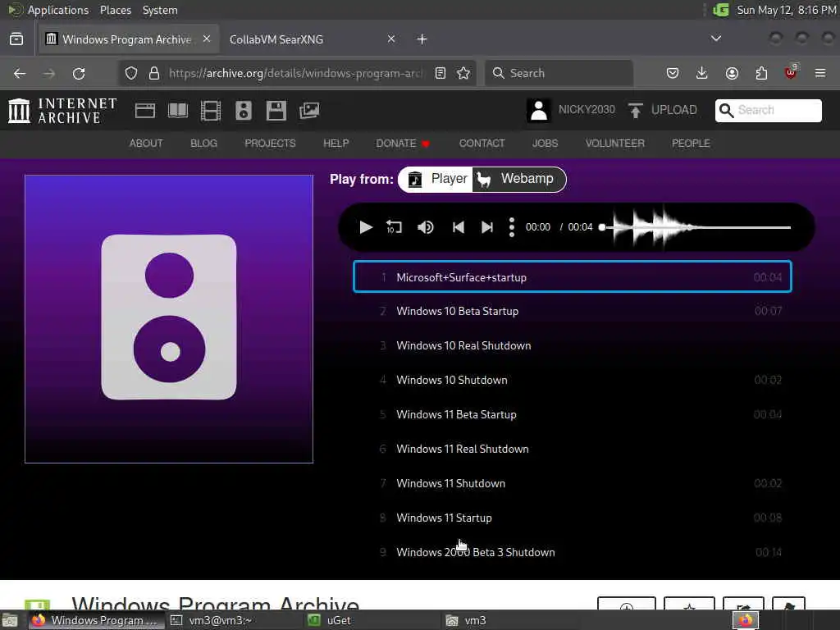This screenshot has width=840, height=630.
Task: Open the Texts book icon
Action: tap(178, 111)
